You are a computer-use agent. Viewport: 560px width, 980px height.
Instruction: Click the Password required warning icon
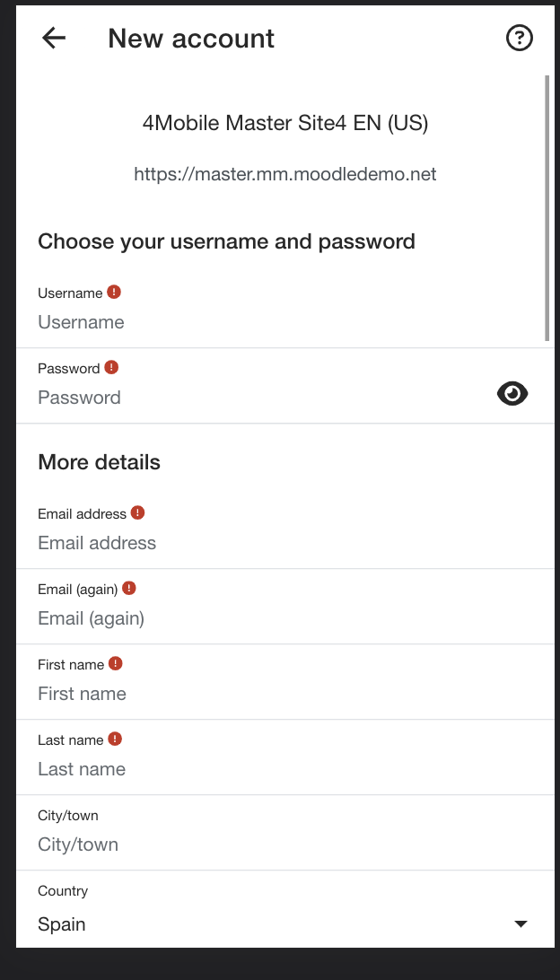pos(111,368)
